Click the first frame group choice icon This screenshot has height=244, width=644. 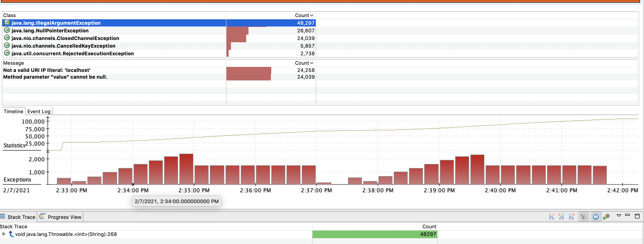pyautogui.click(x=552, y=217)
